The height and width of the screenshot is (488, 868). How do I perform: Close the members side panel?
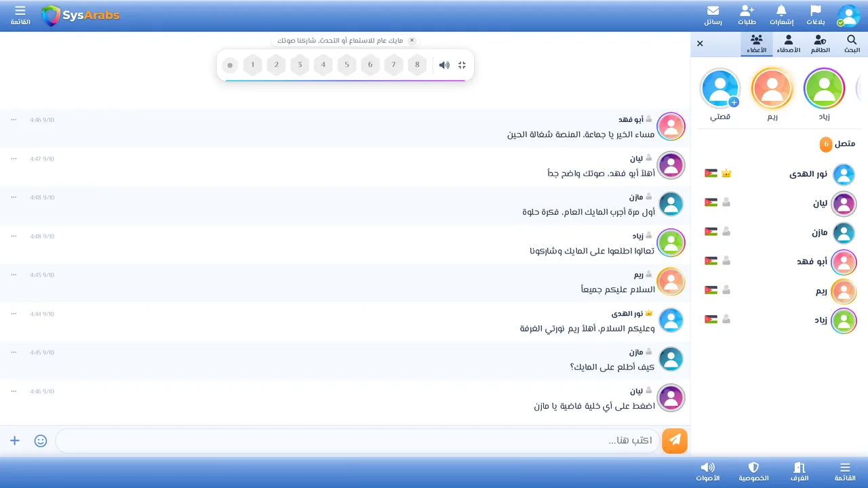click(x=700, y=43)
